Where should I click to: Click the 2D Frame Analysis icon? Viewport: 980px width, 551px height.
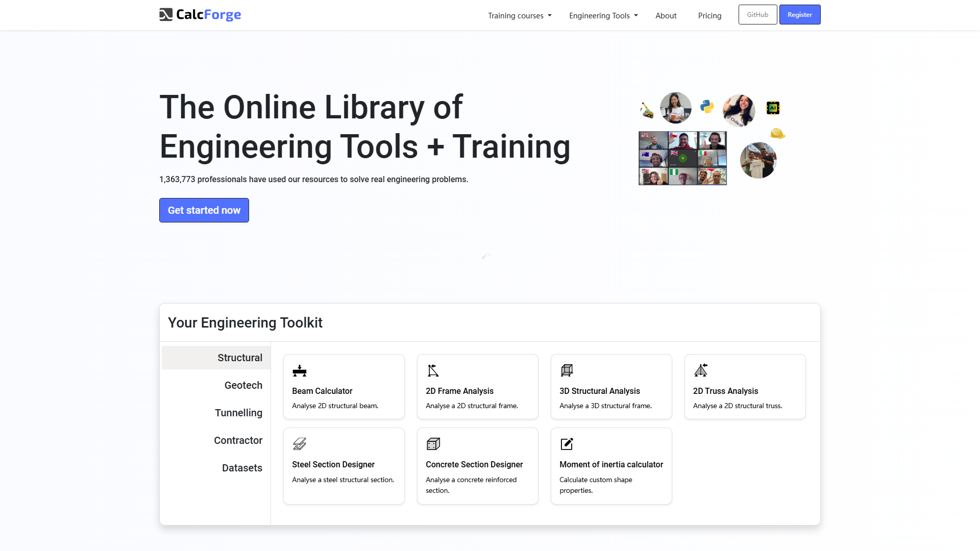(433, 371)
